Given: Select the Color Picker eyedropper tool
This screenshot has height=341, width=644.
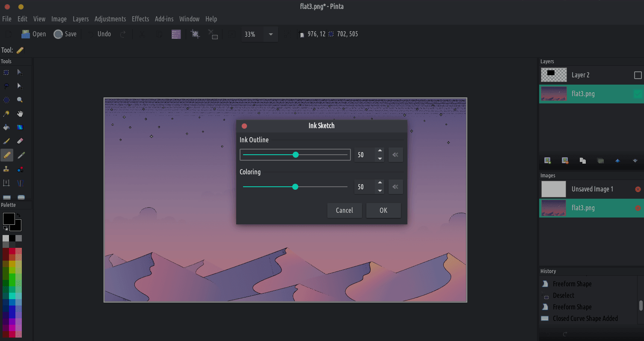Looking at the screenshot, I should [20, 155].
